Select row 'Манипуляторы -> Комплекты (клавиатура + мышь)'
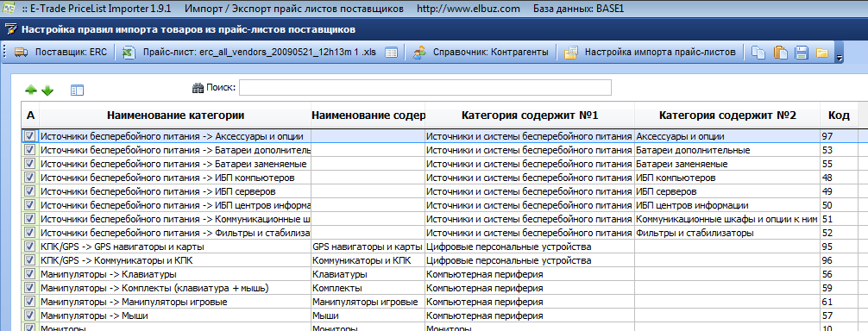 point(175,288)
